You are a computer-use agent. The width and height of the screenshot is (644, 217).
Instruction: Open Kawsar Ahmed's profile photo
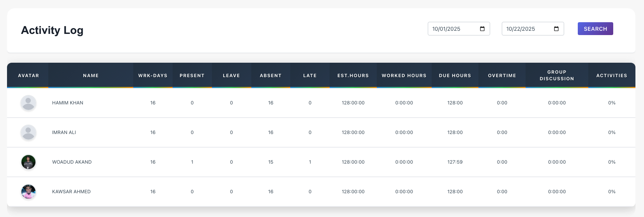click(x=28, y=192)
